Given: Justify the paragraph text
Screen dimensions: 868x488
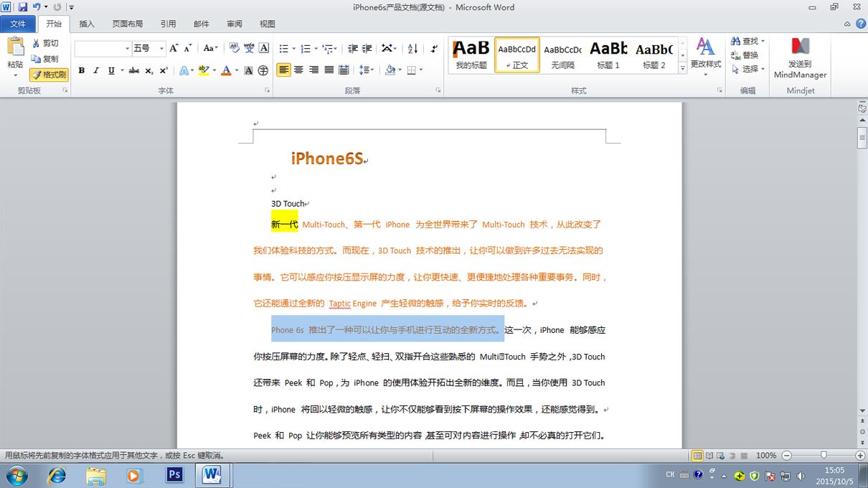Looking at the screenshot, I should [329, 70].
